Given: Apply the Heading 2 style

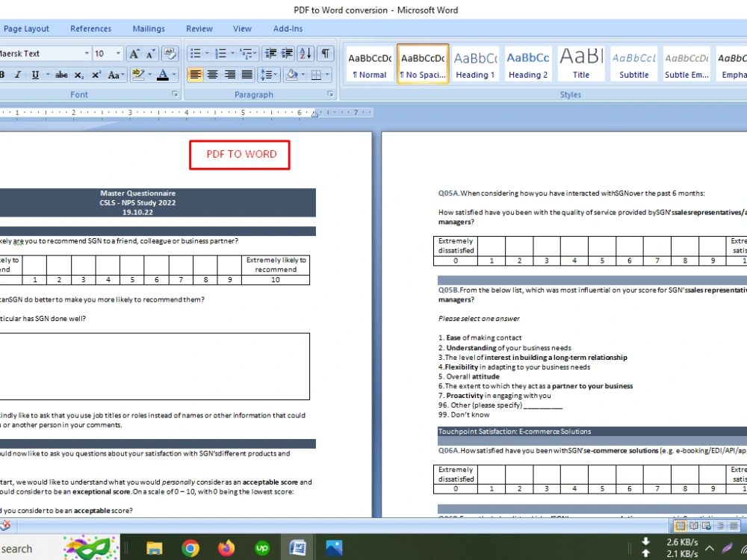Looking at the screenshot, I should (x=528, y=64).
